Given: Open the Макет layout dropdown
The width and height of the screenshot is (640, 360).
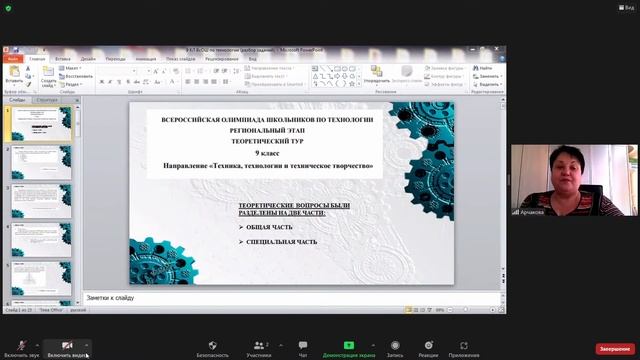Looking at the screenshot, I should coord(70,68).
